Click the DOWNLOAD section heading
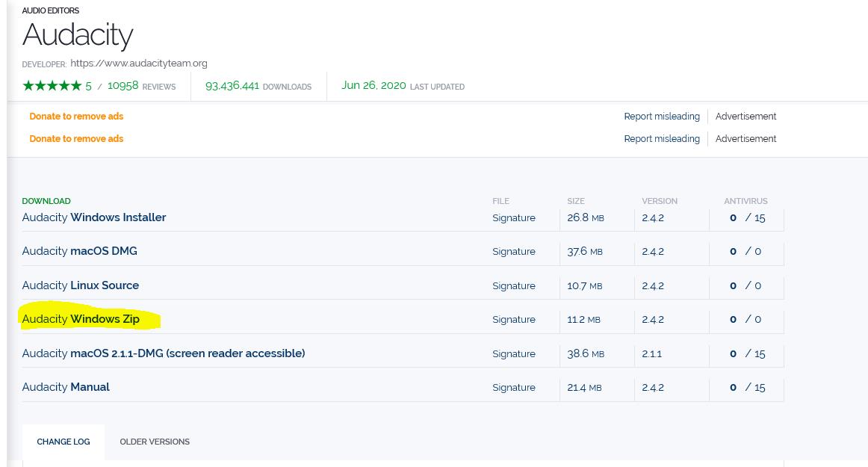This screenshot has height=467, width=868. 46,201
